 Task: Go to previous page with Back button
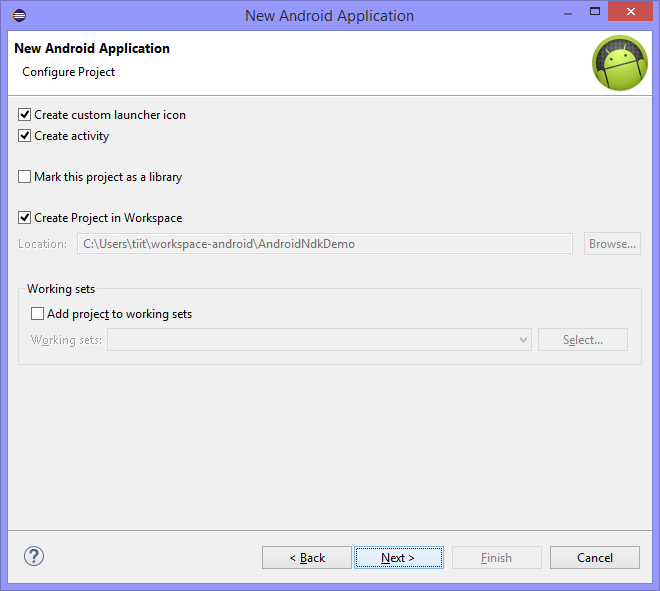click(x=306, y=558)
